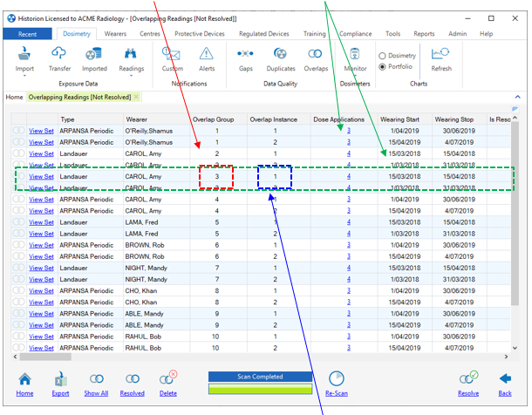Open dose applications link for ABLE, Mandy instance 1

(349, 314)
